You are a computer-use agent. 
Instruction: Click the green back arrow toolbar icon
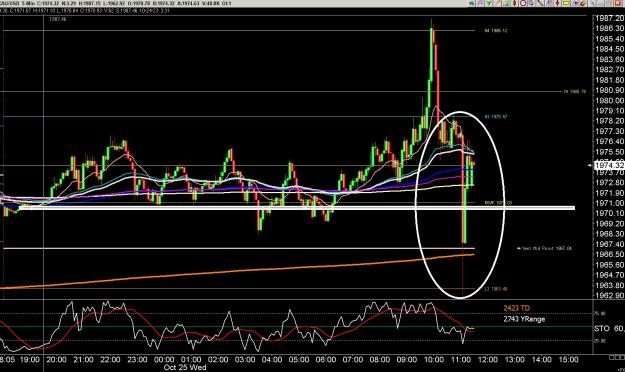[x=471, y=3]
